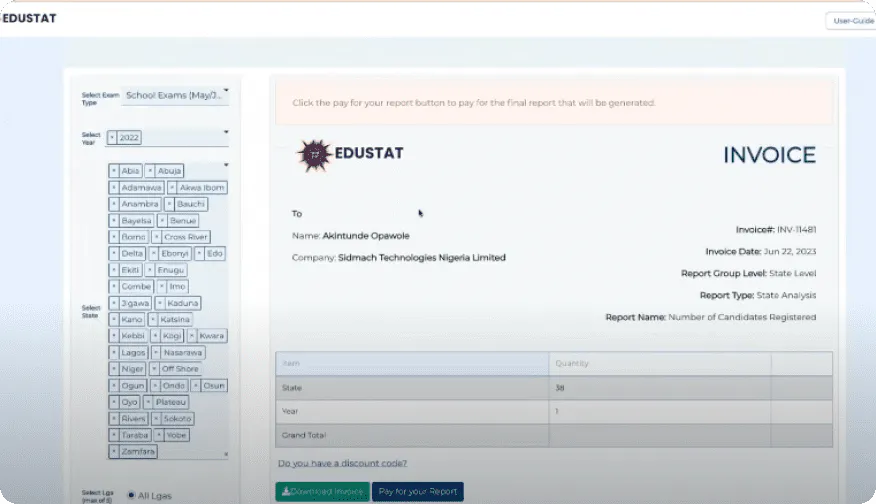This screenshot has width=876, height=504.
Task: Remove the Kaduna state tag
Action: [x=160, y=303]
